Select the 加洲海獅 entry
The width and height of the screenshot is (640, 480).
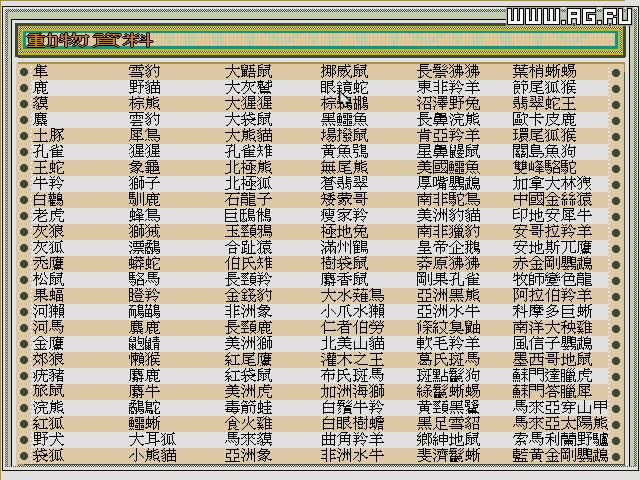coord(352,391)
